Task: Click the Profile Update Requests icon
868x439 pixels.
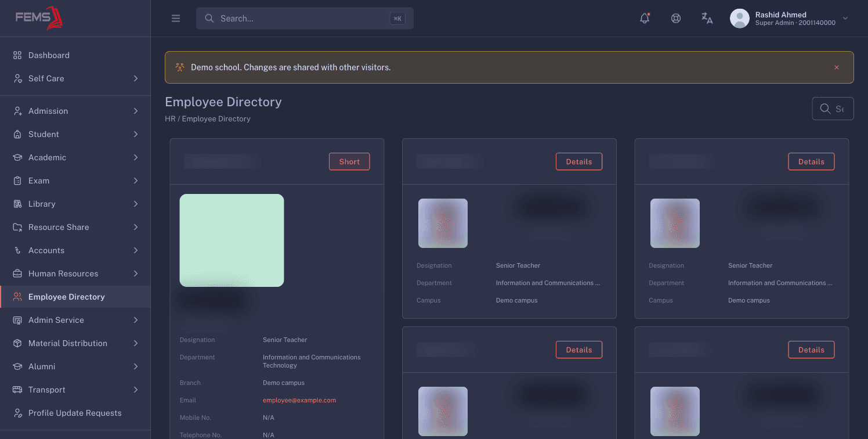Action: coord(17,413)
